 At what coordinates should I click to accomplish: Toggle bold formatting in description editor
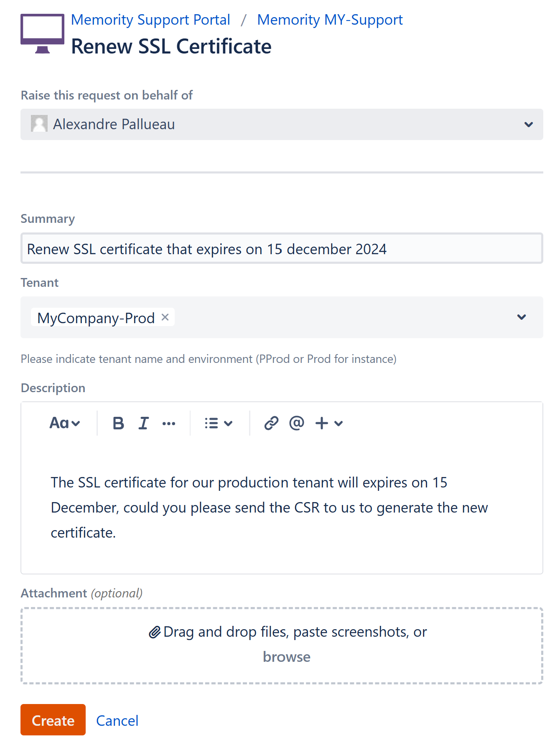coord(118,423)
